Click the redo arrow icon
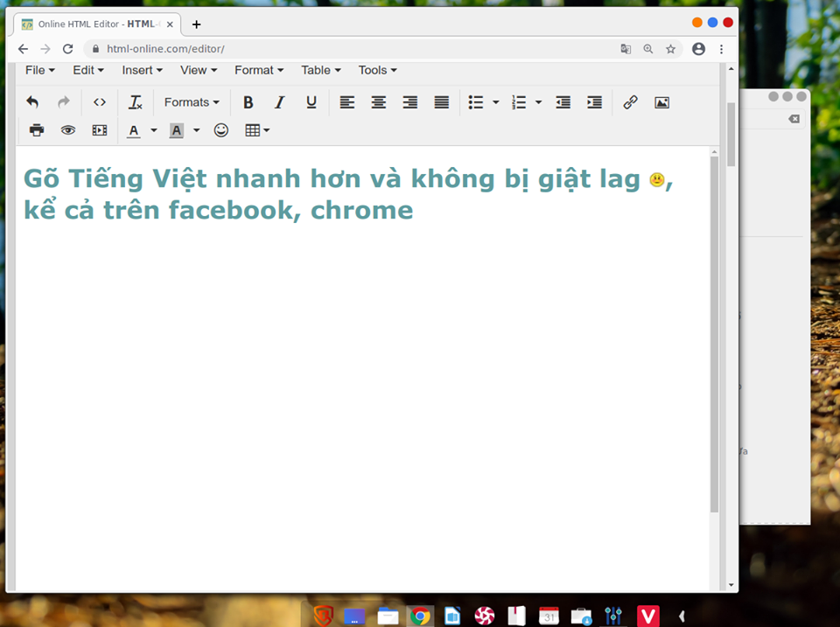 tap(64, 101)
